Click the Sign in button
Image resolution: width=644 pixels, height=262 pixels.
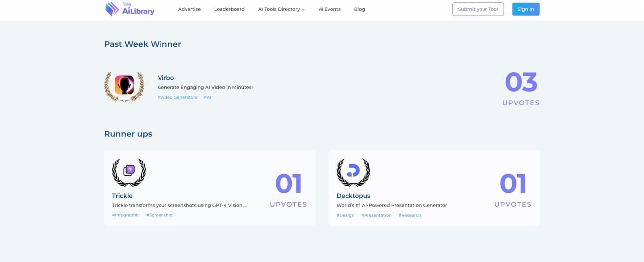click(526, 9)
